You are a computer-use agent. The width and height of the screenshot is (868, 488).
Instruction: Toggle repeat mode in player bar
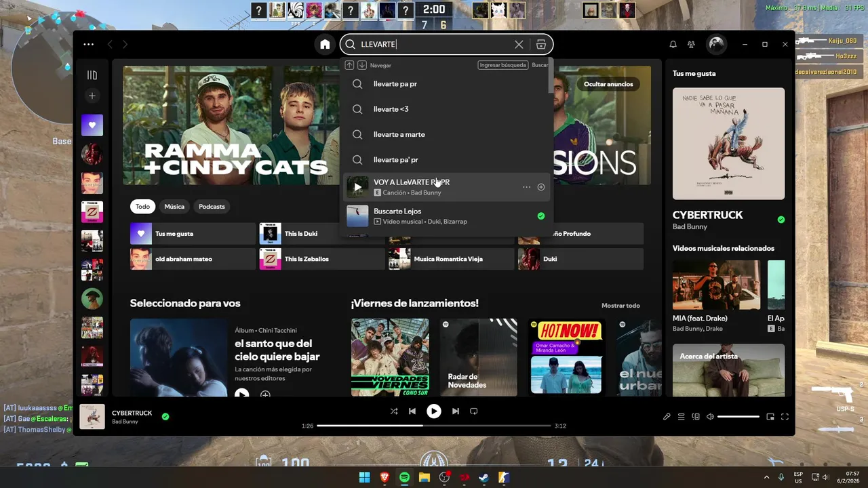tap(474, 411)
